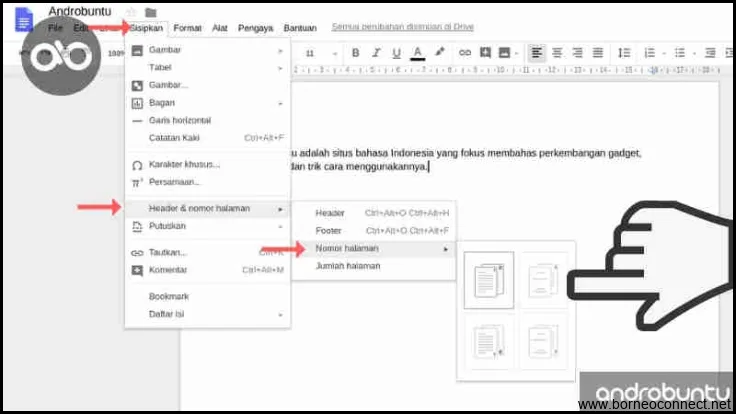736x414 pixels.
Task: Open the Format menu
Action: click(187, 28)
